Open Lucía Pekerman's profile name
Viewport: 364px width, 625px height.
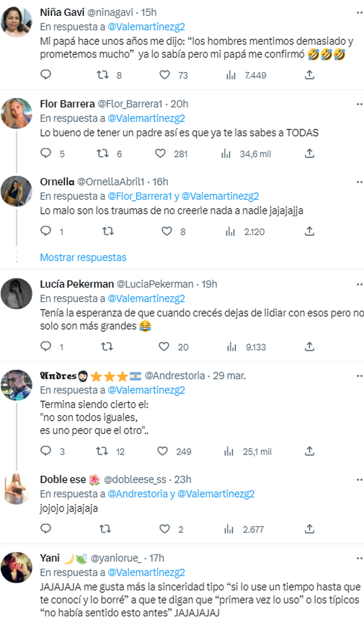[77, 284]
